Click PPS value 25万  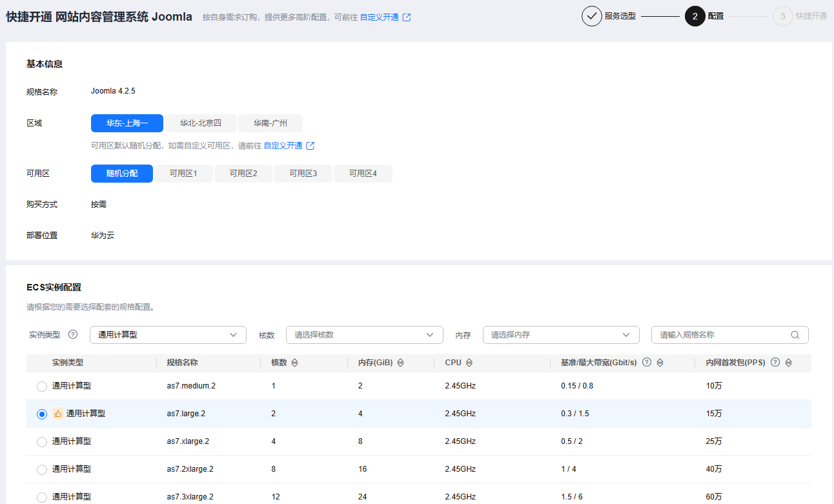tap(714, 441)
